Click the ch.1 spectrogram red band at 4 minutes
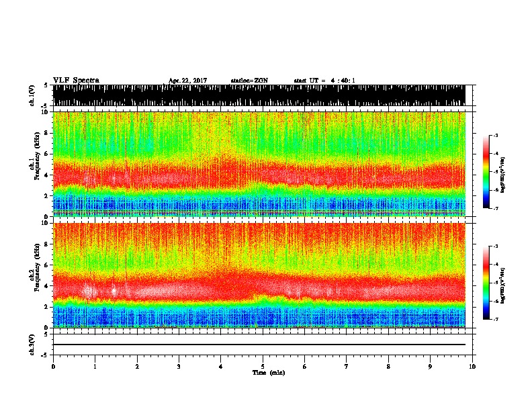Viewport: 532px width, 411px height. tap(221, 173)
